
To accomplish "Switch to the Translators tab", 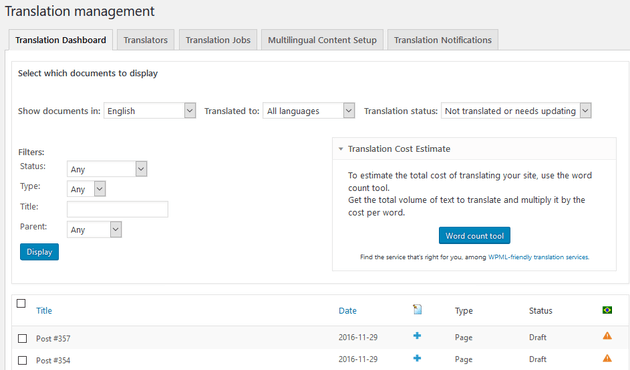I will [x=145, y=40].
